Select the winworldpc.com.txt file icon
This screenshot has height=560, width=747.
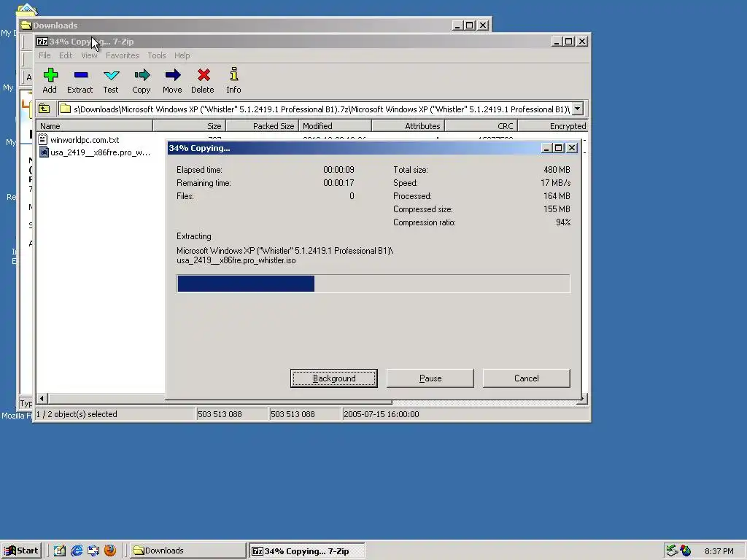click(x=43, y=139)
